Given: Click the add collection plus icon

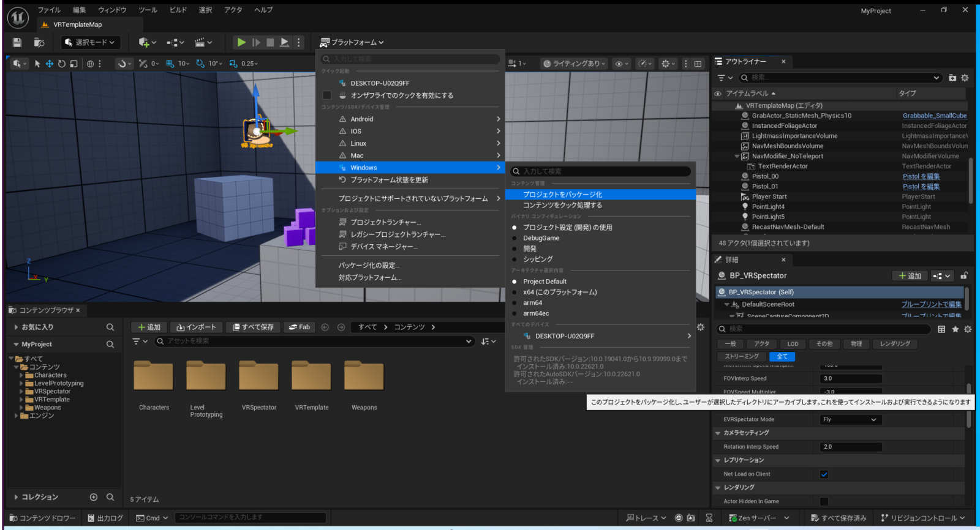Looking at the screenshot, I should pyautogui.click(x=94, y=497).
